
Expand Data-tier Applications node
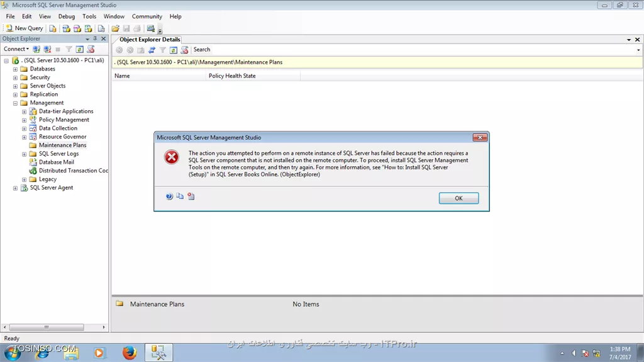(x=25, y=111)
